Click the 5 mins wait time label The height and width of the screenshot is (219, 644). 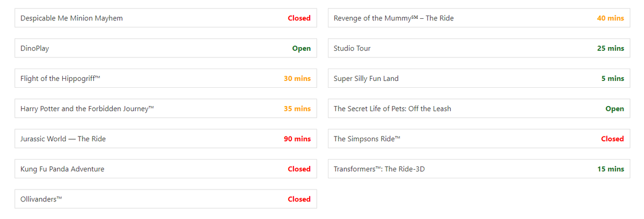click(x=613, y=79)
